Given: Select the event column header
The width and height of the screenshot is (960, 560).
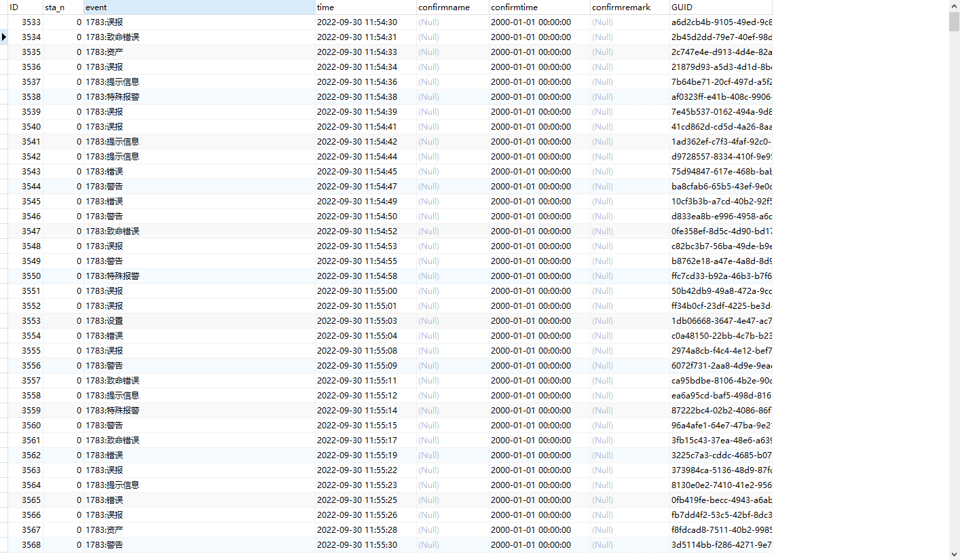Looking at the screenshot, I should coord(199,7).
